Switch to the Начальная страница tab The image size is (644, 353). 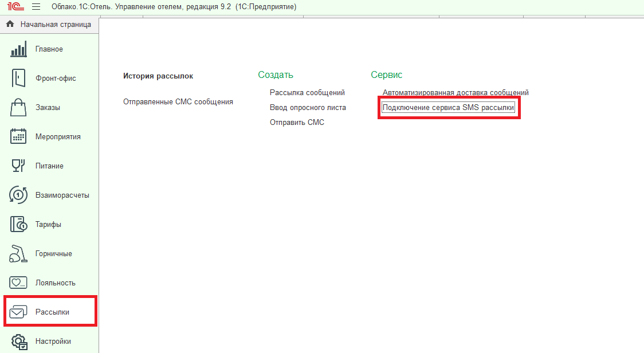click(x=49, y=24)
